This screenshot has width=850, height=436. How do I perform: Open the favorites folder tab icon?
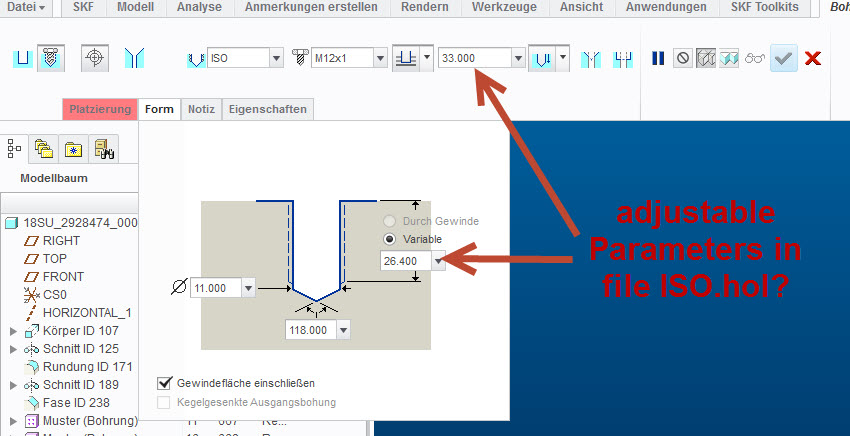(x=73, y=149)
